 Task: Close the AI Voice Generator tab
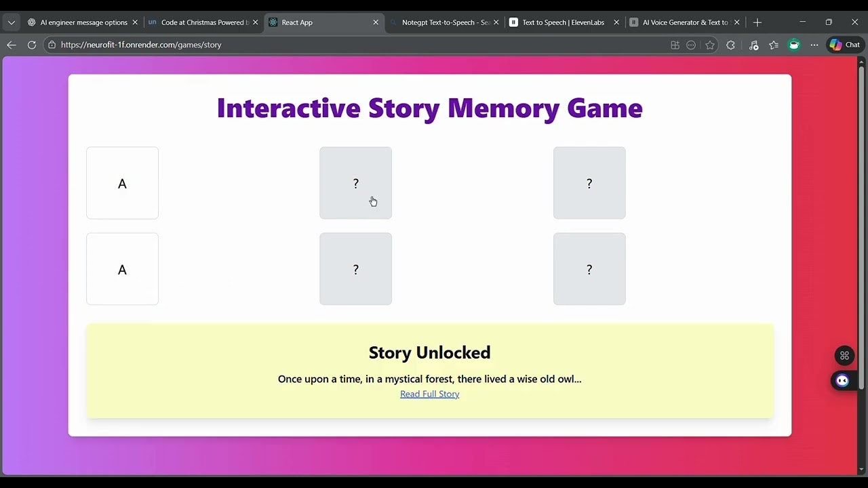click(x=736, y=22)
